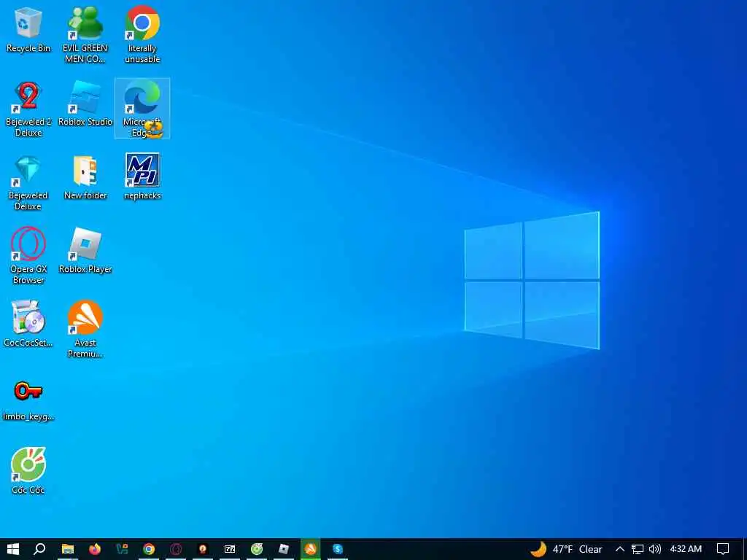Select the Microsoft Edge desktop shortcut
This screenshot has height=560, width=747.
(x=142, y=109)
